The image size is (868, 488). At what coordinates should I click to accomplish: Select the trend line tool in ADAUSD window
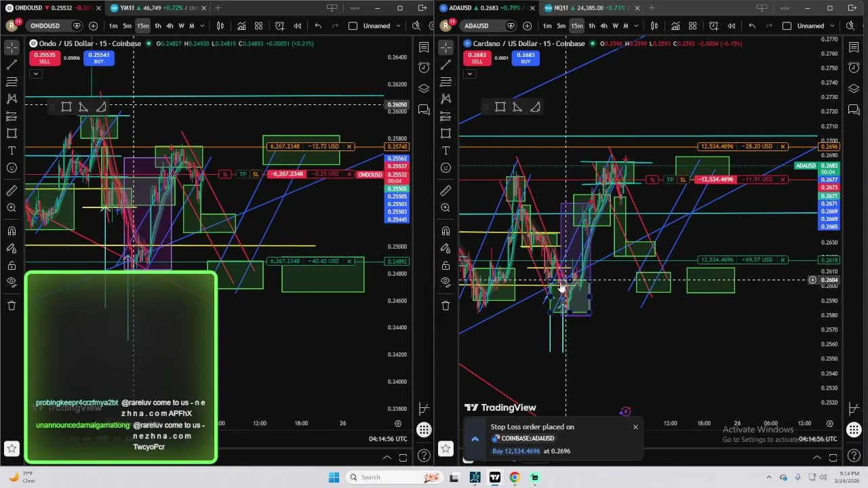coord(446,64)
